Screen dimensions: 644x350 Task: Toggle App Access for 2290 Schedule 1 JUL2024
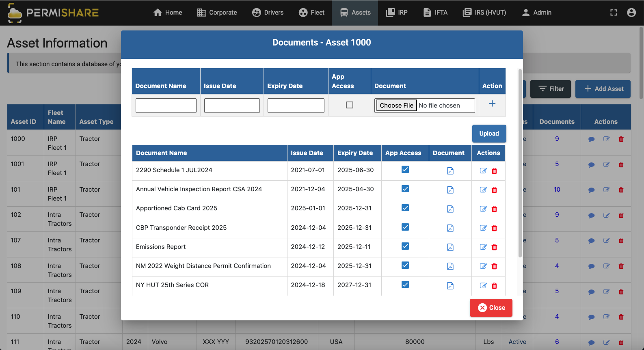pyautogui.click(x=405, y=169)
